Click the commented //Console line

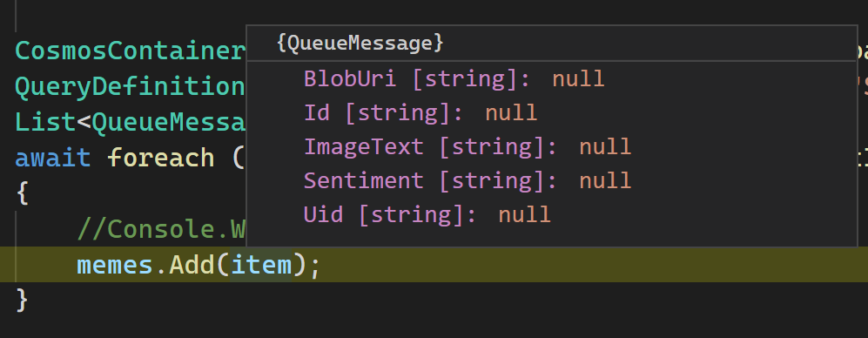click(x=161, y=229)
